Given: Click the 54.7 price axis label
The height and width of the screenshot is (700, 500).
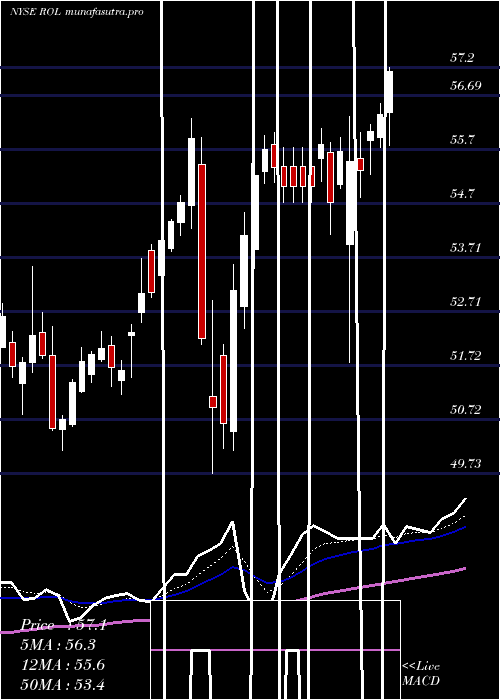Looking at the screenshot, I should tap(462, 194).
